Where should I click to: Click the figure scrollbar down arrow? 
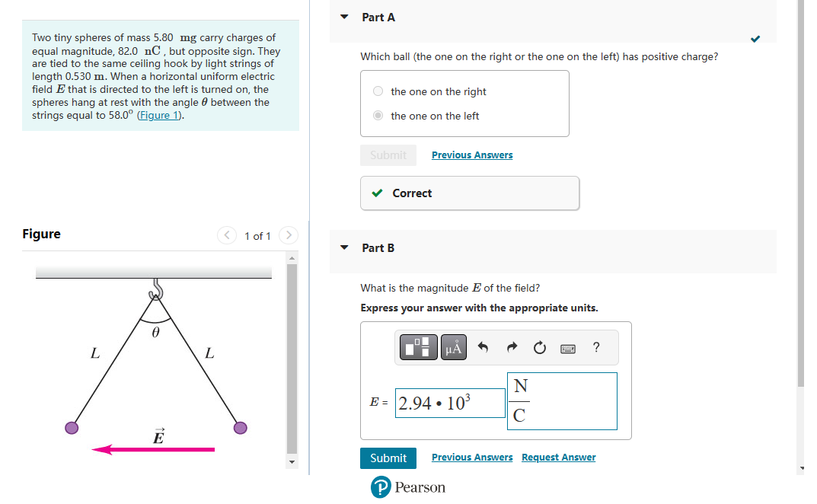pyautogui.click(x=292, y=462)
